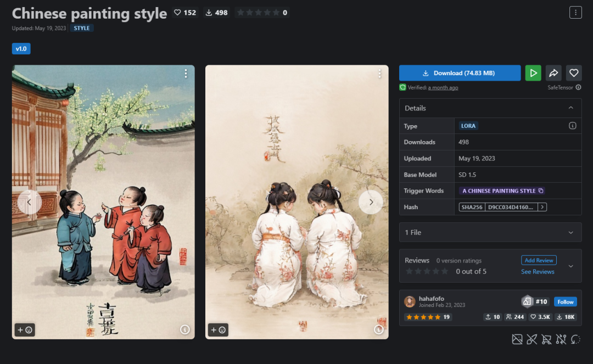Viewport: 593px width, 364px height.
Task: Click the header star rating showing 0
Action: click(x=262, y=13)
